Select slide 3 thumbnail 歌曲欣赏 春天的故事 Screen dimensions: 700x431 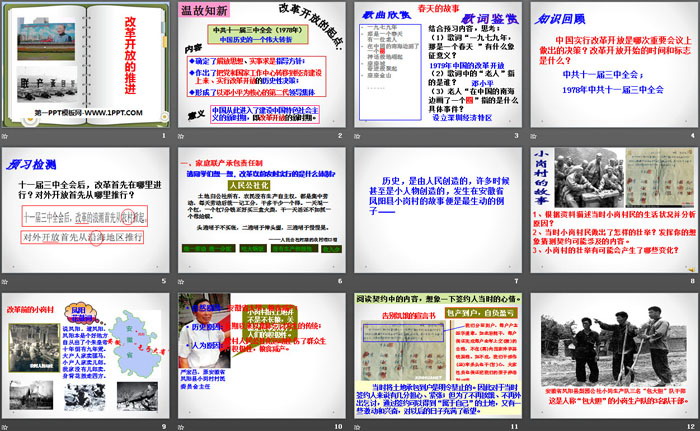[438, 65]
